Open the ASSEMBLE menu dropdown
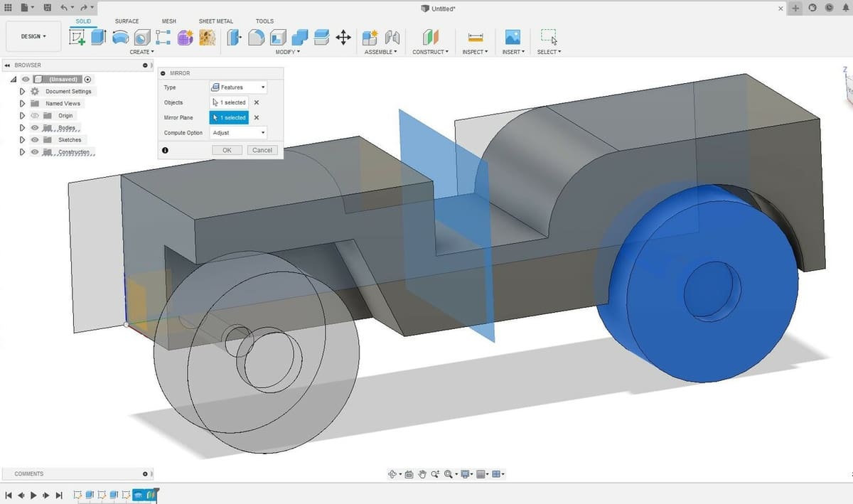The image size is (853, 504). 380,52
